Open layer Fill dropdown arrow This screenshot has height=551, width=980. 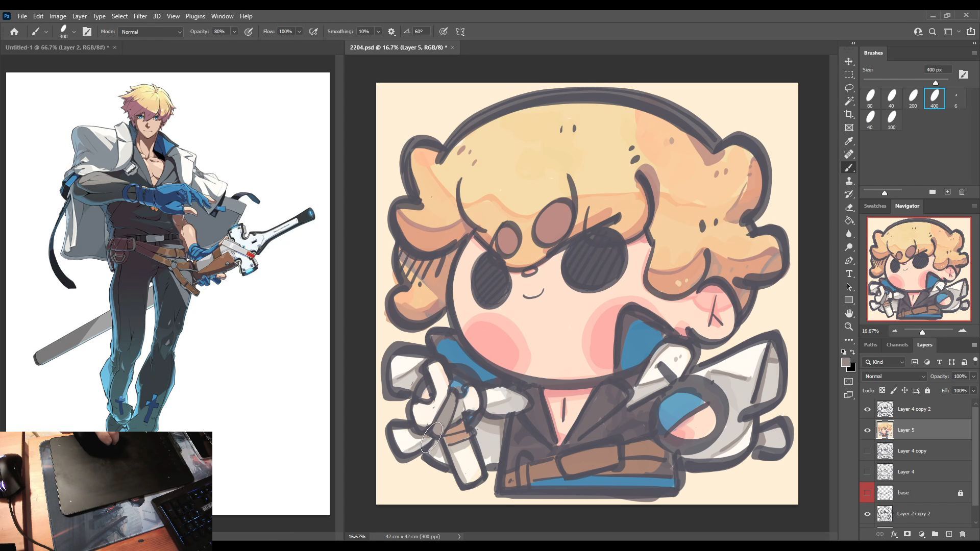pyautogui.click(x=973, y=391)
